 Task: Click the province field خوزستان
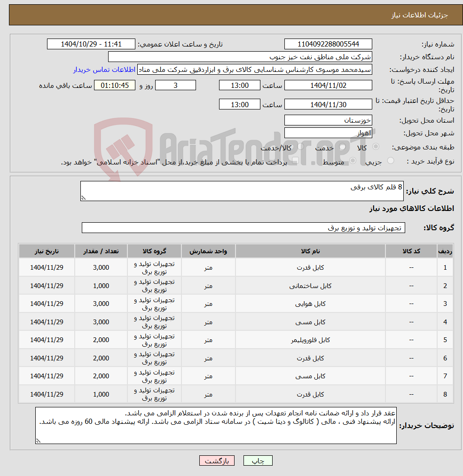click(x=328, y=120)
